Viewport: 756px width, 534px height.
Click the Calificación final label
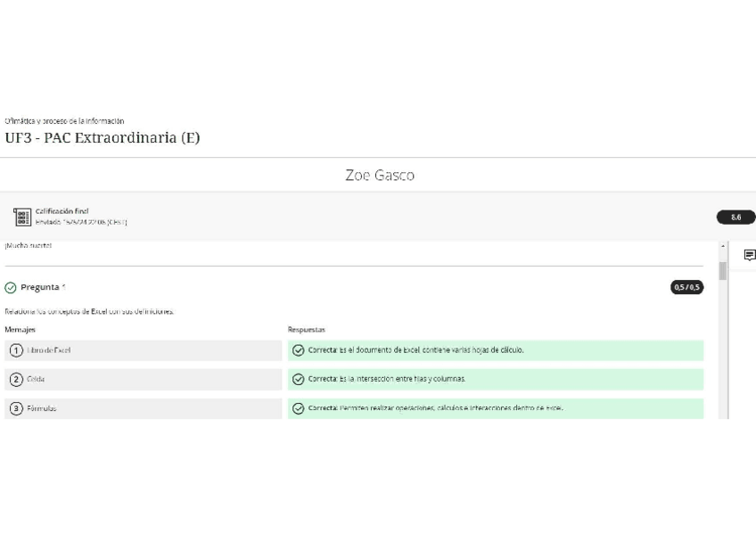tap(62, 211)
